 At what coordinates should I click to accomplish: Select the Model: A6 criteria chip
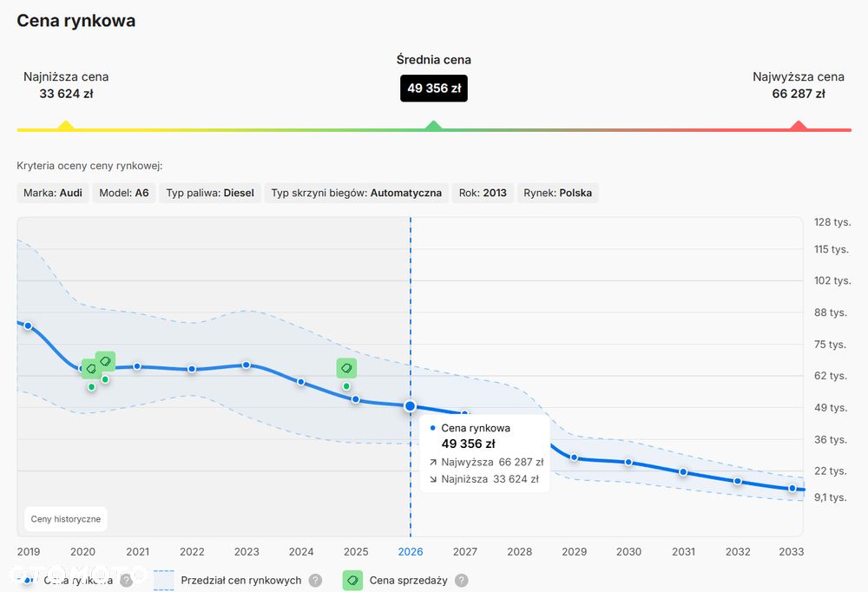124,193
